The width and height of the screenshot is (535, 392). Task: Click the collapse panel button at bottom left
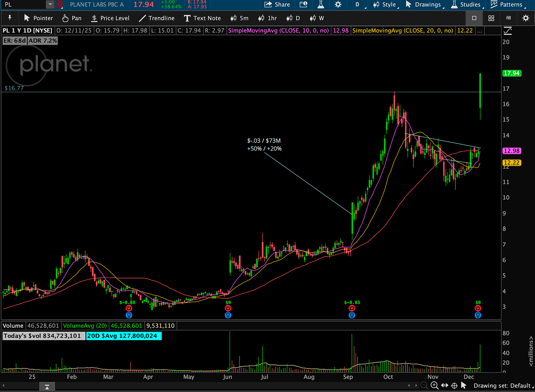47,386
